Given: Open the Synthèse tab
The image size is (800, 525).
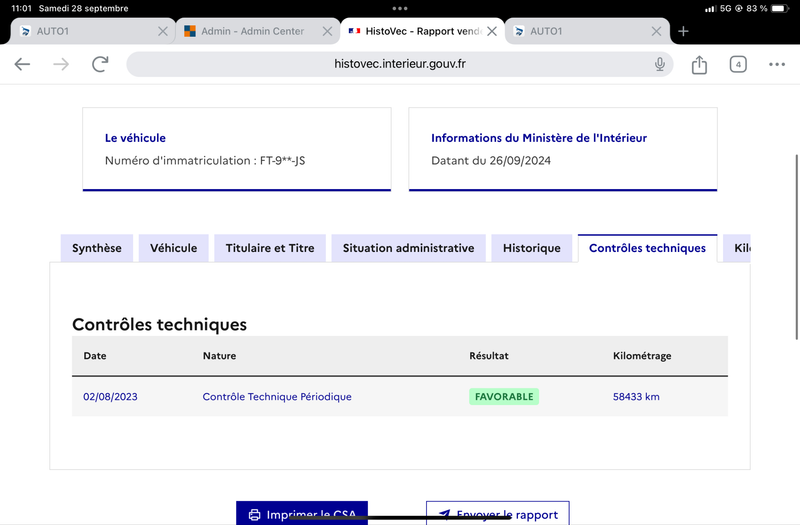Looking at the screenshot, I should tap(97, 248).
